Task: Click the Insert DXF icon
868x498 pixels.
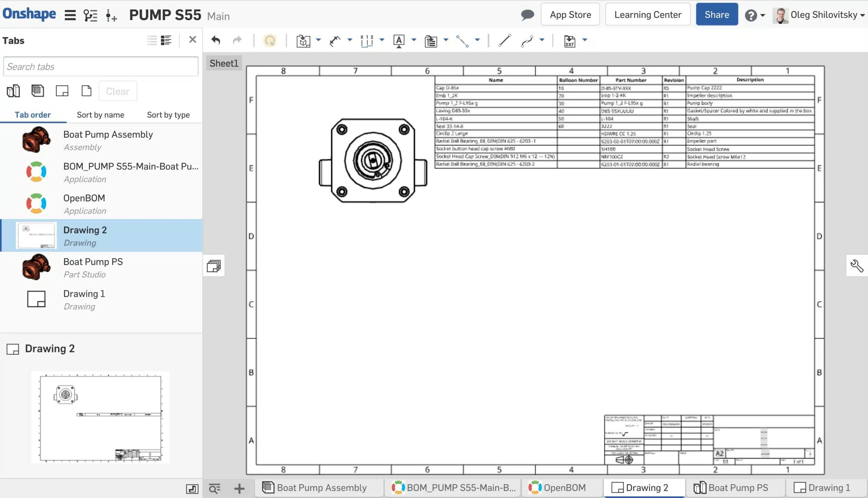Action: pyautogui.click(x=570, y=41)
